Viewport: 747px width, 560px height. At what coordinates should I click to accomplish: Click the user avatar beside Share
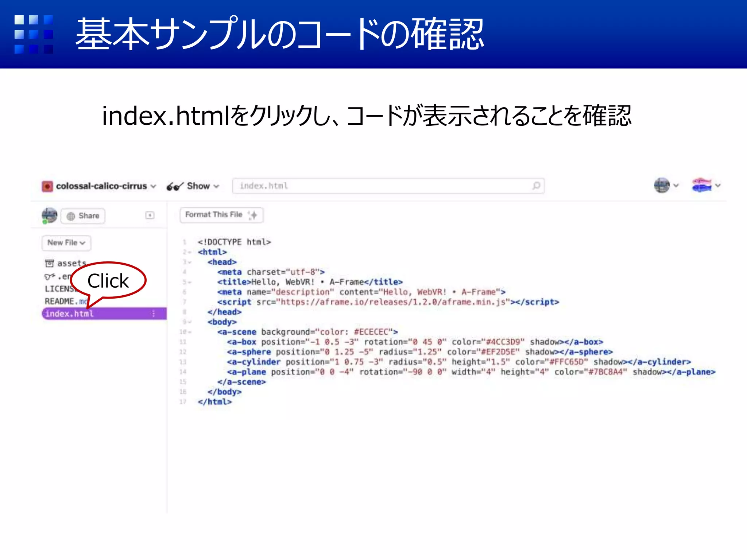point(49,215)
